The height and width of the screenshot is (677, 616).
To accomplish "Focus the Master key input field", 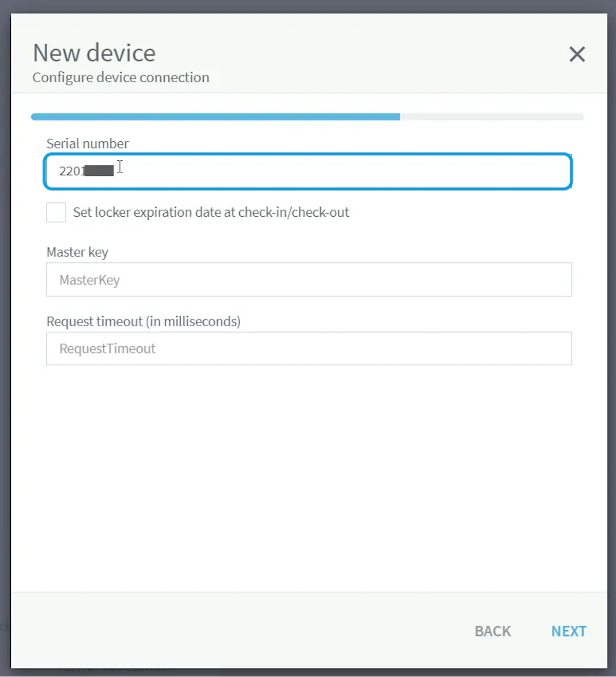I will pyautogui.click(x=309, y=279).
